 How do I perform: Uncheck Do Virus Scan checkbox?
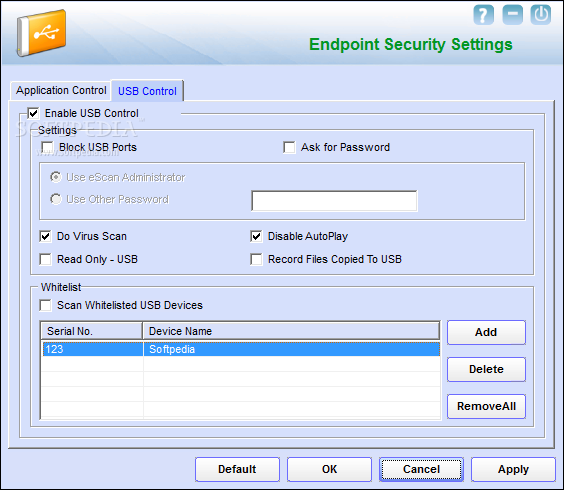[45, 236]
